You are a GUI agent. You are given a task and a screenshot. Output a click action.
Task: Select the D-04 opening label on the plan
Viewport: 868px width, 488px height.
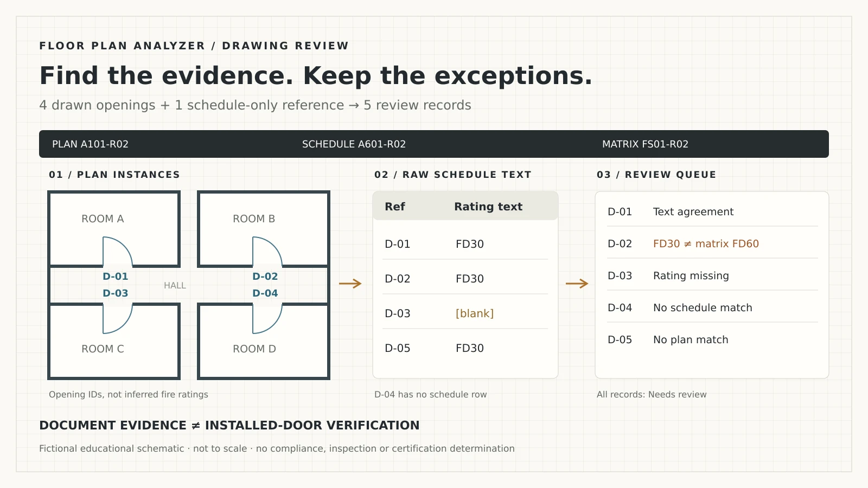pos(265,293)
